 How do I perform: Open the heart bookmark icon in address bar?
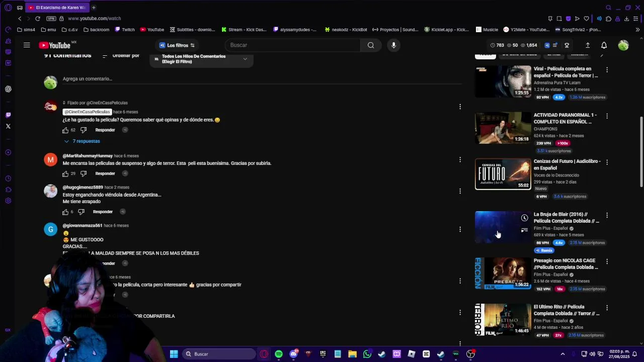pyautogui.click(x=586, y=19)
